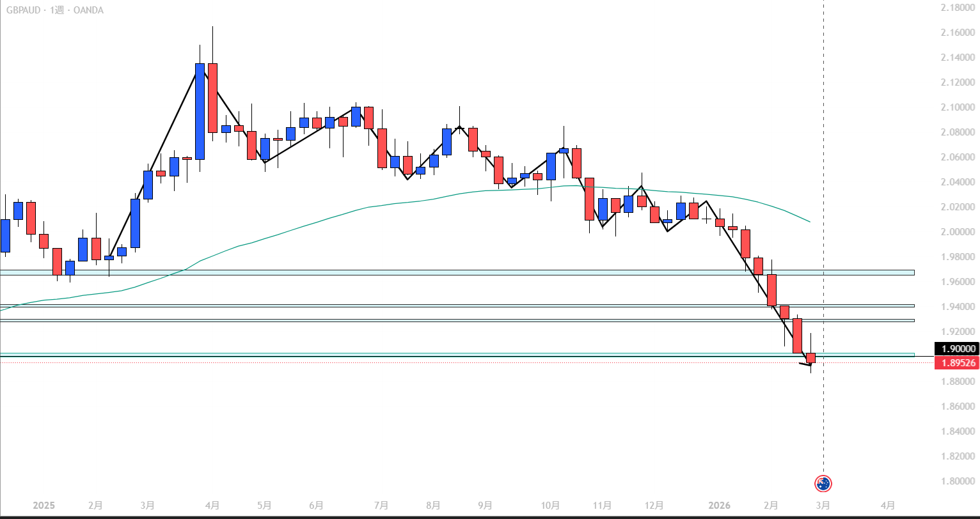The height and width of the screenshot is (519, 980).
Task: Select the thin horizontal zone at 1.94000
Action: [x=448, y=306]
